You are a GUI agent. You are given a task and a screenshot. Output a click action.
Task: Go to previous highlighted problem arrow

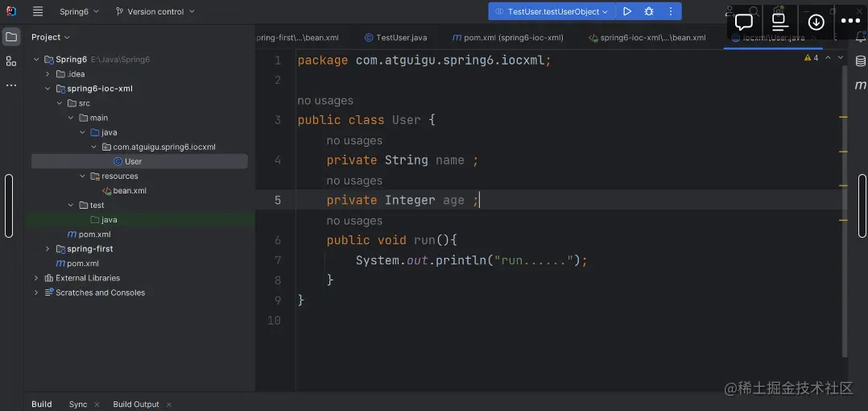[828, 57]
